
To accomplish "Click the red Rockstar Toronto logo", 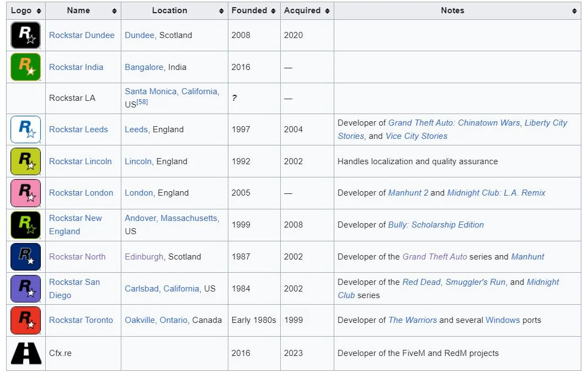I will [x=25, y=320].
